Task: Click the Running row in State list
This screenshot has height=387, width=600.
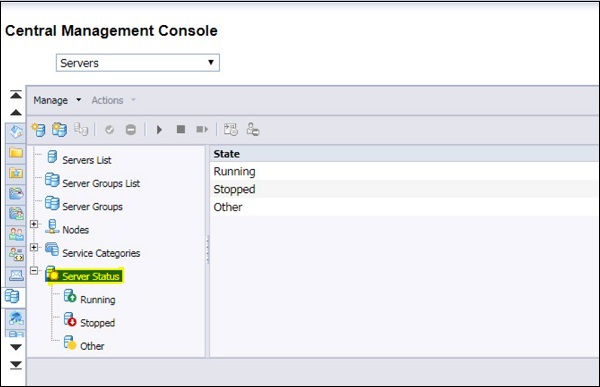Action: pyautogui.click(x=404, y=171)
